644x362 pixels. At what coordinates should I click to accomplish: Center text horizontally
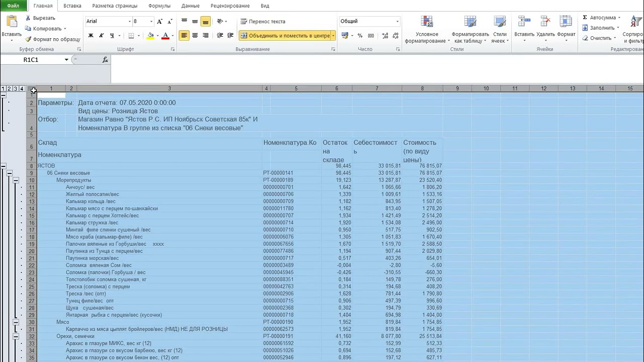[x=195, y=36]
